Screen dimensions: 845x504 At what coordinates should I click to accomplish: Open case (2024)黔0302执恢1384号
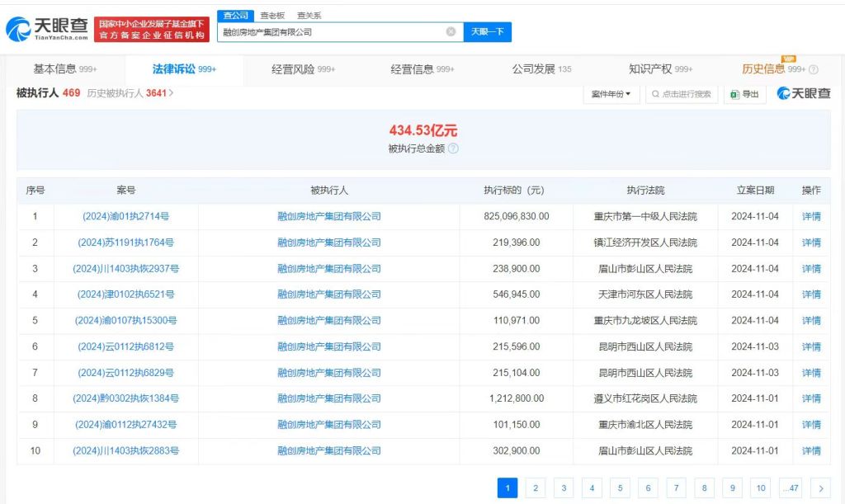(125, 398)
